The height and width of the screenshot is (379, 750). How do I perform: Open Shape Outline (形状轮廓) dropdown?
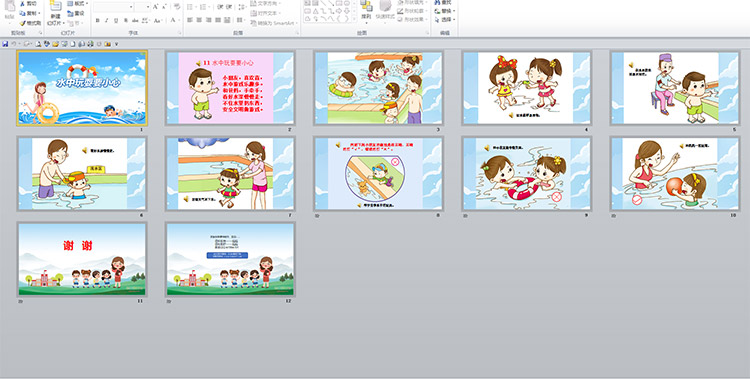[x=413, y=11]
